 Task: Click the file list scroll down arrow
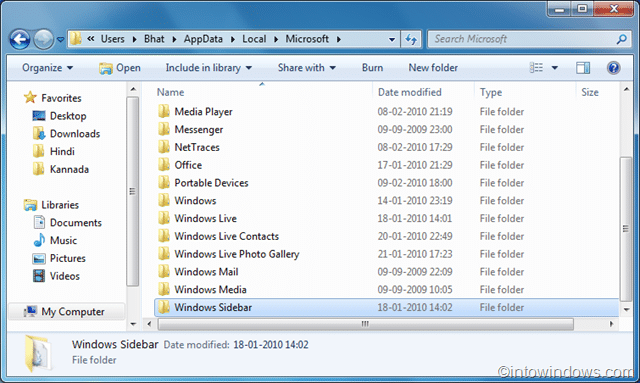click(x=627, y=310)
